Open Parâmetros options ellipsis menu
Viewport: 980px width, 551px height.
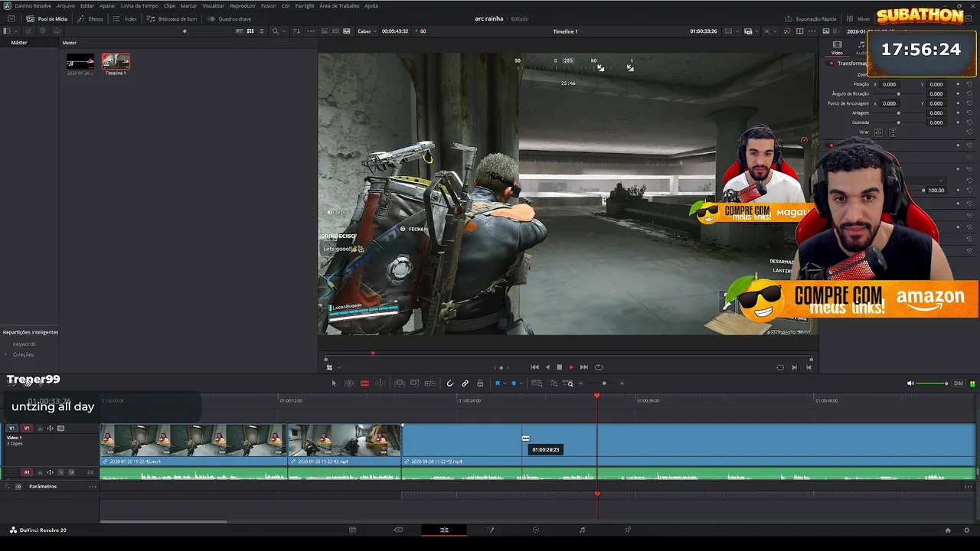click(93, 487)
